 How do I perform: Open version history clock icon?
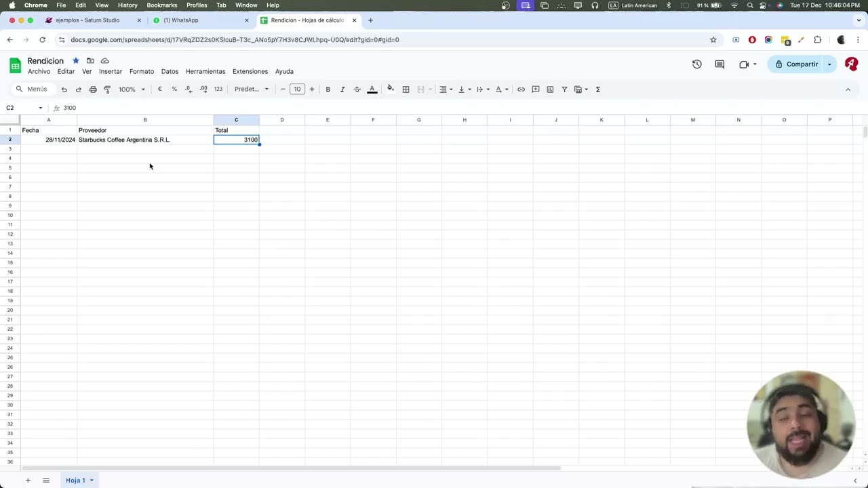(696, 64)
